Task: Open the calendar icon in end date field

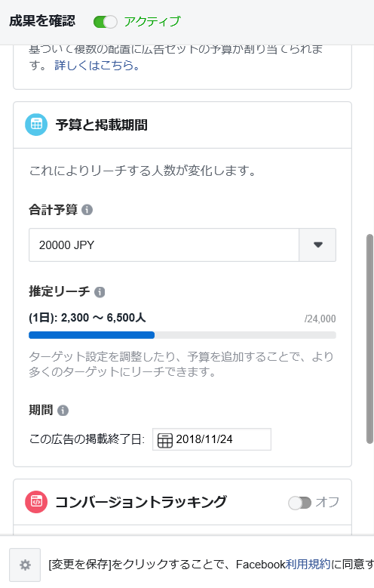Action: point(165,440)
